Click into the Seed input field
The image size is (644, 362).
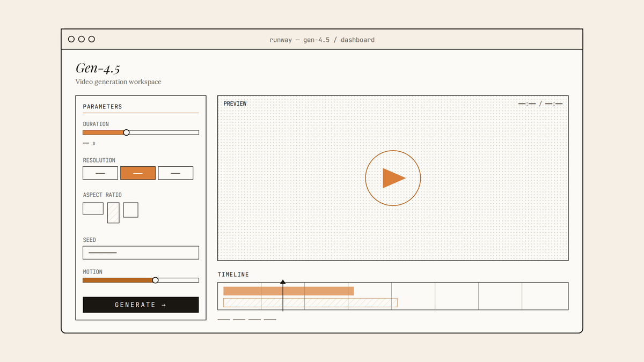click(141, 253)
